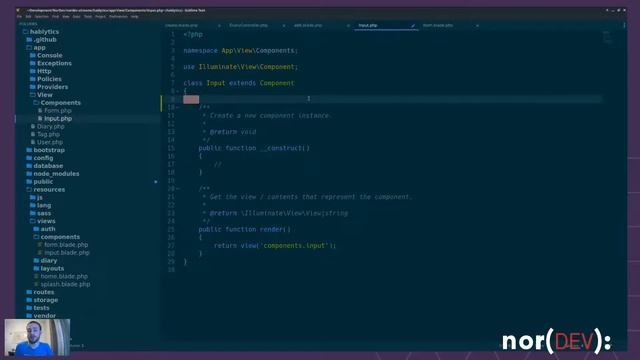Click the node_modules folder icon

(x=29, y=174)
